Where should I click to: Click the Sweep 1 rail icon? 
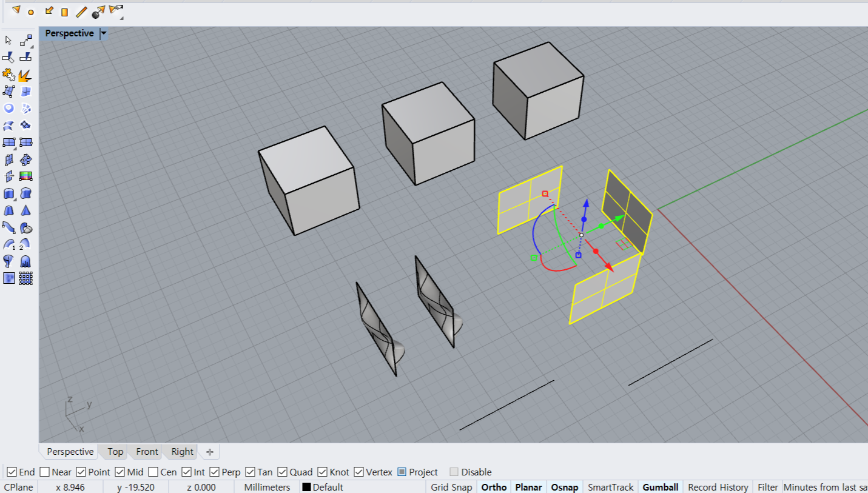[x=8, y=244]
